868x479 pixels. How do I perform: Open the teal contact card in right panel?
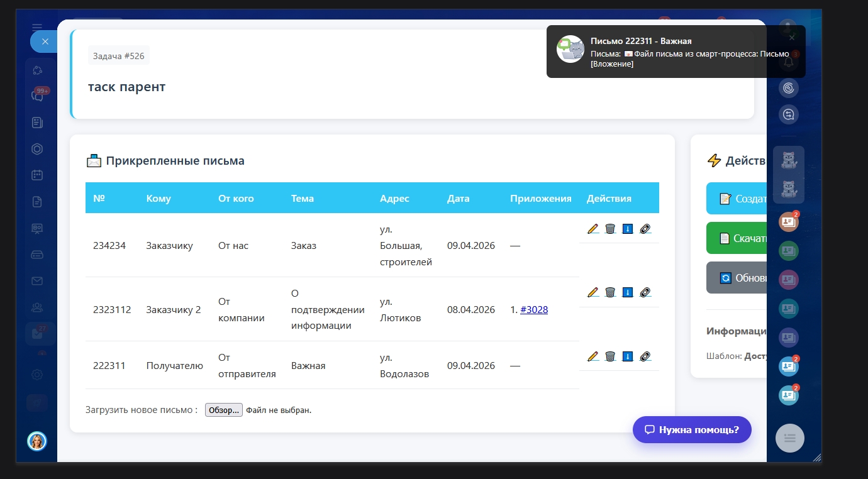coord(789,308)
